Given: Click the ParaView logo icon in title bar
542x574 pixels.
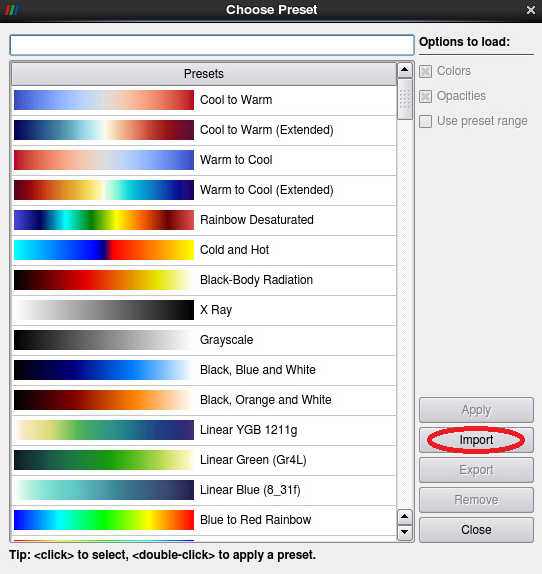Looking at the screenshot, I should pyautogui.click(x=12, y=10).
